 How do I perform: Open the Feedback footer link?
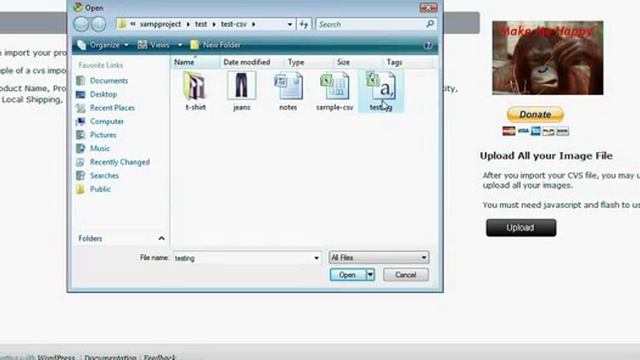point(160,357)
